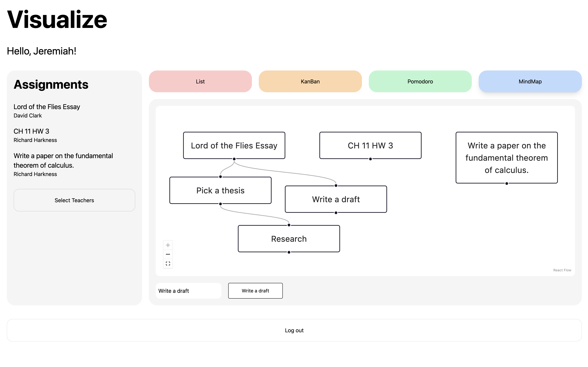Click the zoom out minus icon
Viewport: 588px width, 367px height.
click(168, 254)
